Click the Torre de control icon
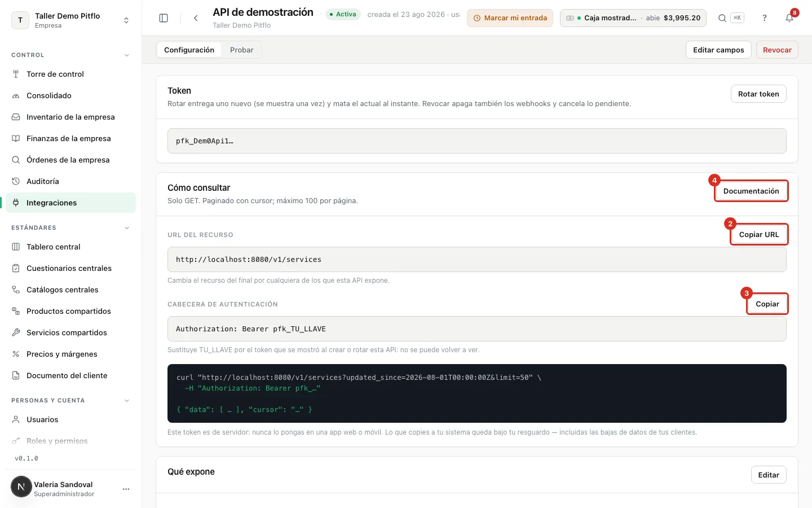Viewport: 812px width, 508px height. click(16, 74)
